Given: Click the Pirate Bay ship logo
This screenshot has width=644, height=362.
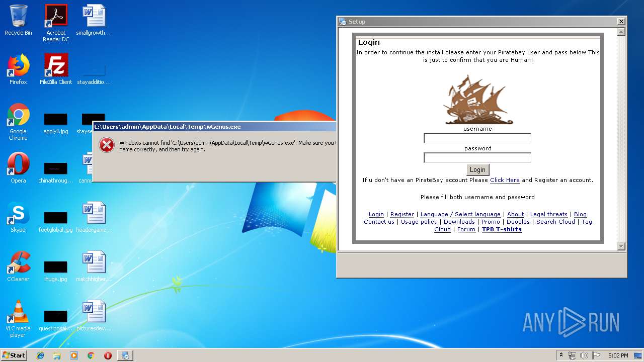Looking at the screenshot, I should 477,100.
